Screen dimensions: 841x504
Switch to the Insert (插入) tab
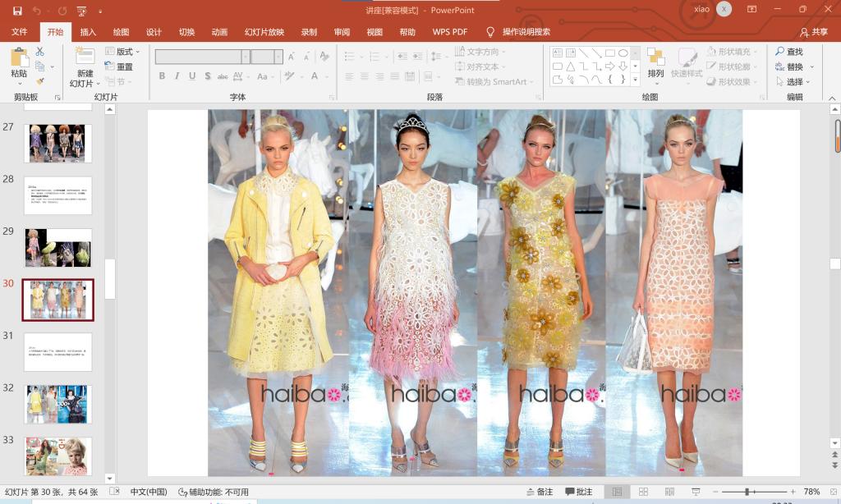88,32
